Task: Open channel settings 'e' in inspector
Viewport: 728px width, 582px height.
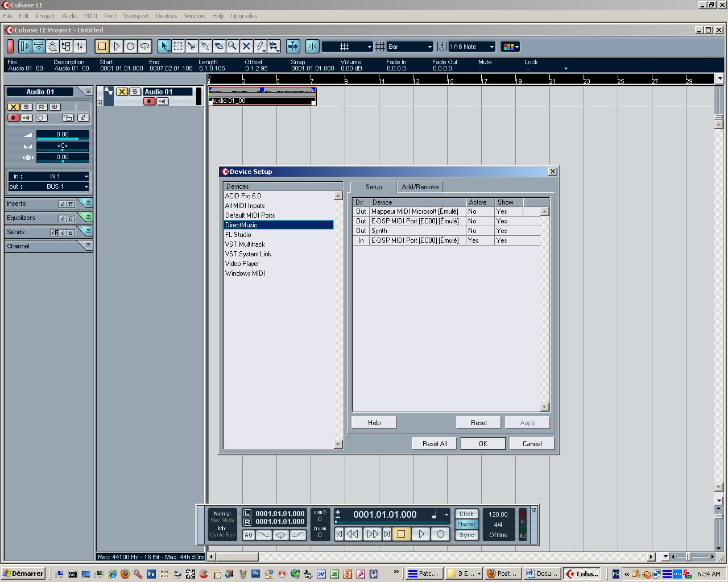Action: (x=83, y=118)
